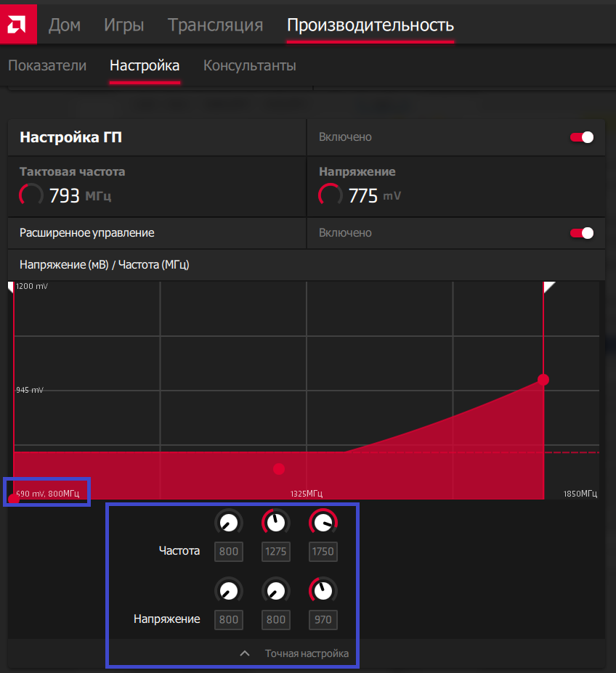Viewport: 616px width, 673px height.
Task: Click the first Напряжение knob above 800
Action: [229, 591]
